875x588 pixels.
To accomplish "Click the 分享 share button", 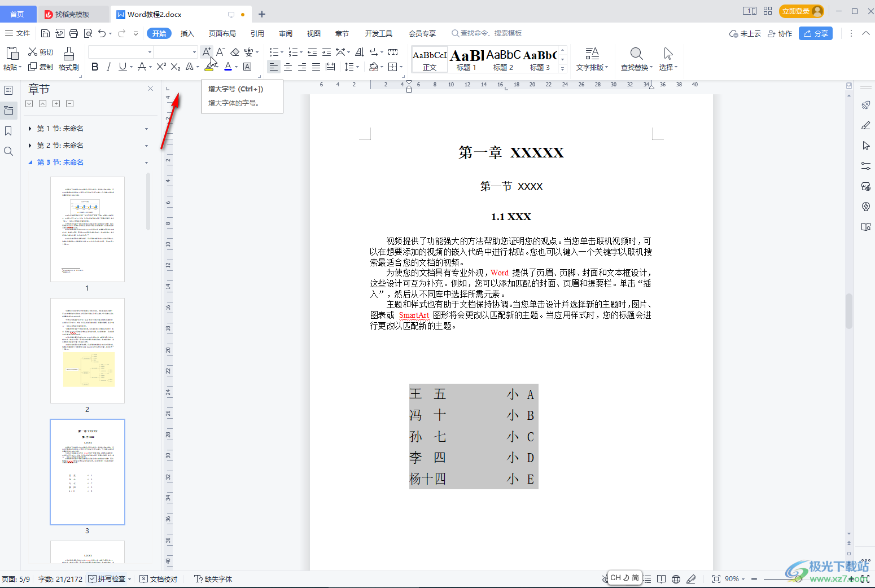I will click(x=816, y=33).
